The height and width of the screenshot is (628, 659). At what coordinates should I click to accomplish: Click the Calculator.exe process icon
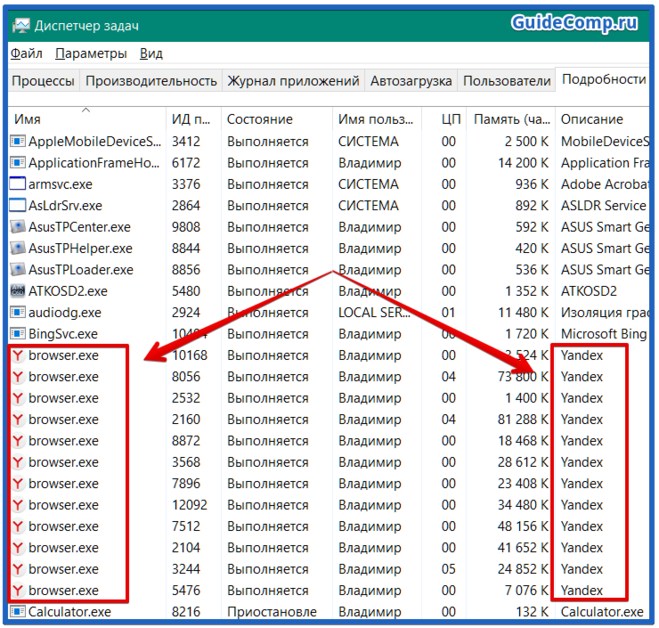click(x=18, y=611)
